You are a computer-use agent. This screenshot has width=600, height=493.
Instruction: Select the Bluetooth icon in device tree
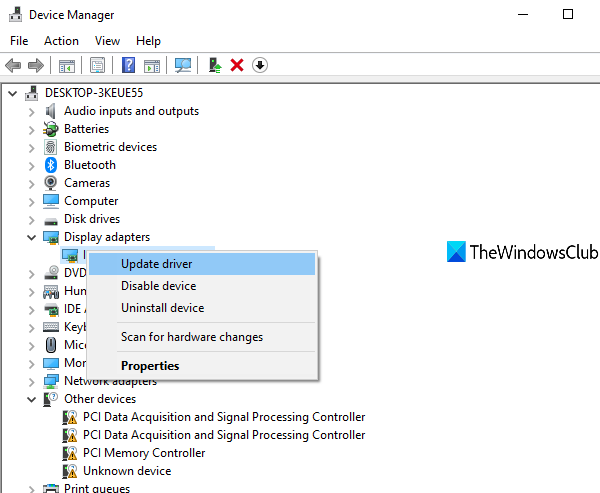[x=52, y=165]
